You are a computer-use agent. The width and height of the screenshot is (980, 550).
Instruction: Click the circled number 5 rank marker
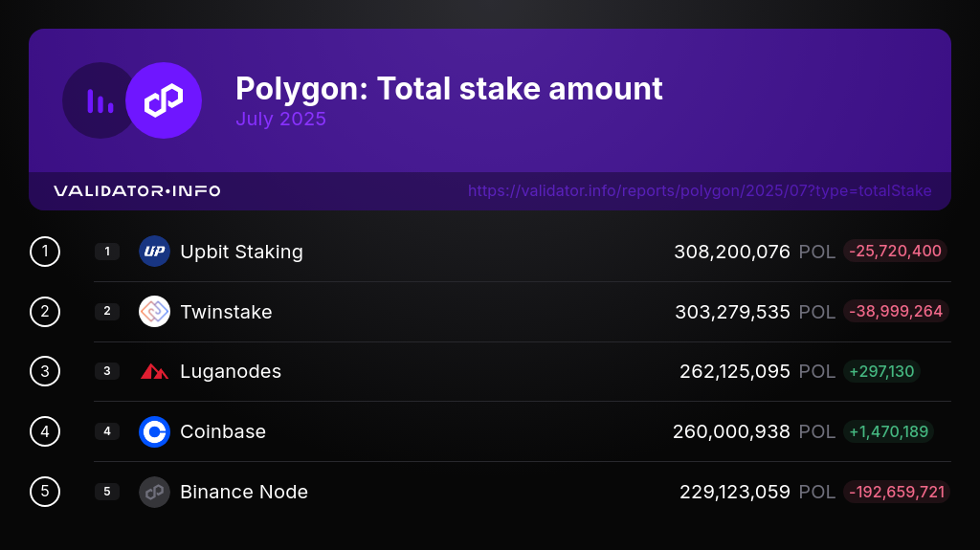45,492
